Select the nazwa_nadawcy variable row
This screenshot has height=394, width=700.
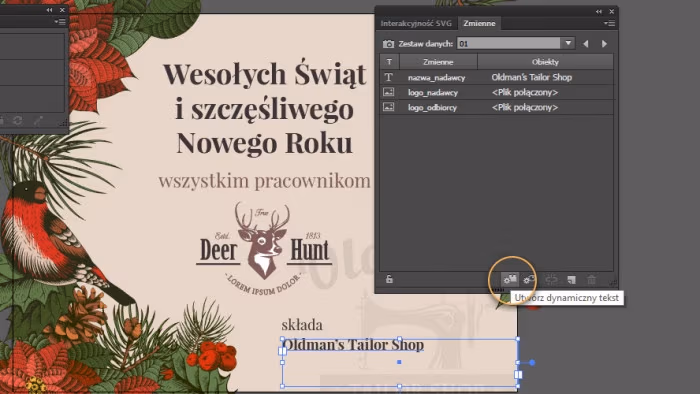coord(496,77)
